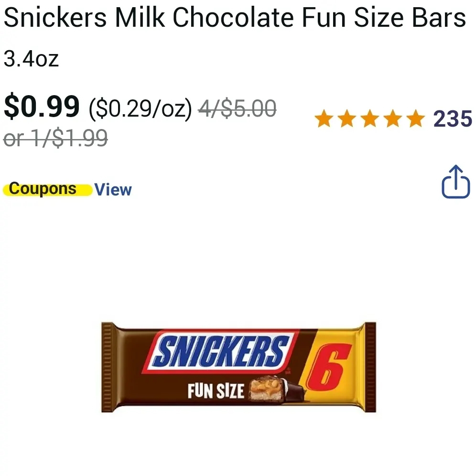Select the first rating star

click(324, 119)
